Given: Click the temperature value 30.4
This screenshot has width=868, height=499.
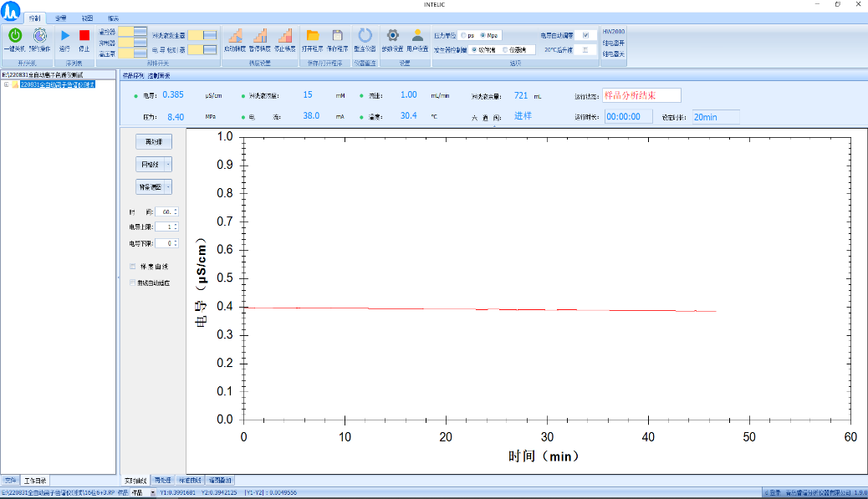Looking at the screenshot, I should pos(409,115).
